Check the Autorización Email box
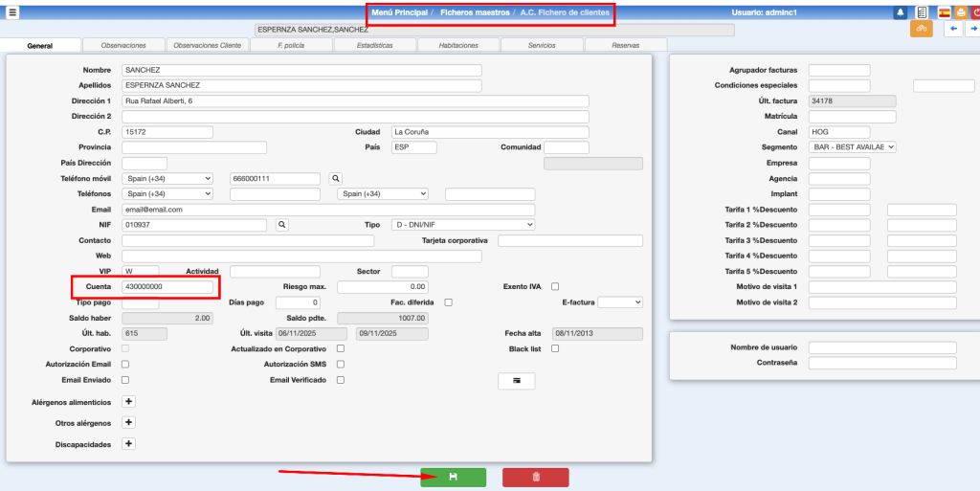 [125, 364]
